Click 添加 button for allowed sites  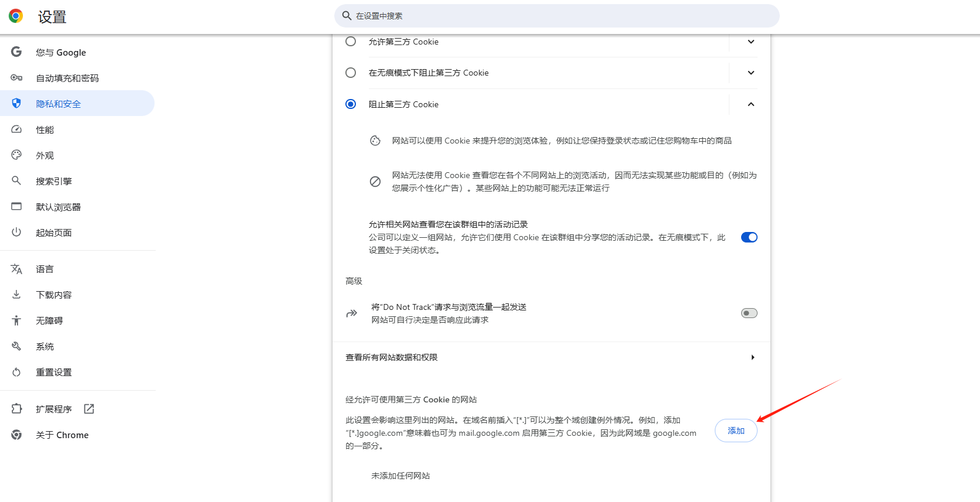click(x=736, y=431)
